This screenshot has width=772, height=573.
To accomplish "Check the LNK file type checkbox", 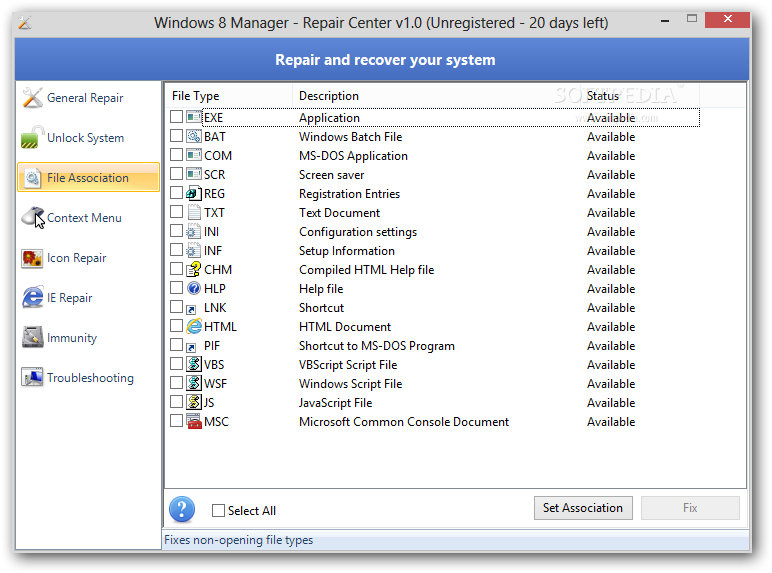I will tap(176, 307).
